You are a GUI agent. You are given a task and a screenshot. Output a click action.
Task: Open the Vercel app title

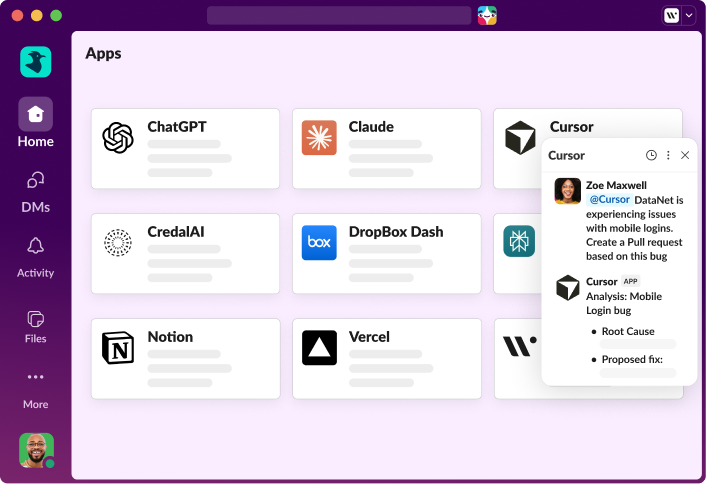(x=369, y=337)
